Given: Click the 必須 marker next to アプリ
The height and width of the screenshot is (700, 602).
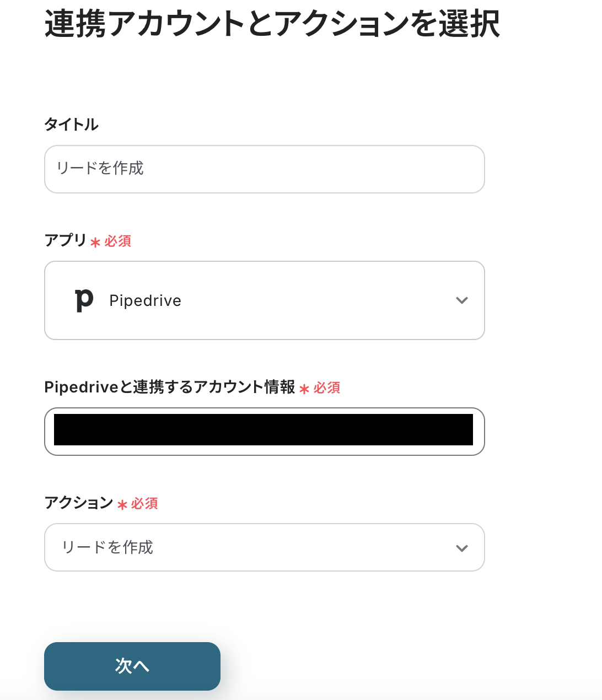Looking at the screenshot, I should pyautogui.click(x=118, y=241).
